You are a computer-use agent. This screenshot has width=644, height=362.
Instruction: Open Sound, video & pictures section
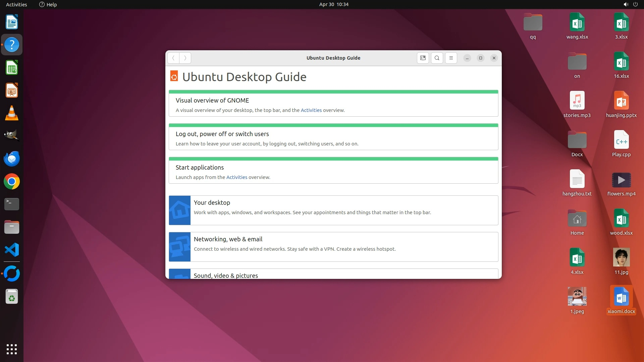pyautogui.click(x=226, y=276)
